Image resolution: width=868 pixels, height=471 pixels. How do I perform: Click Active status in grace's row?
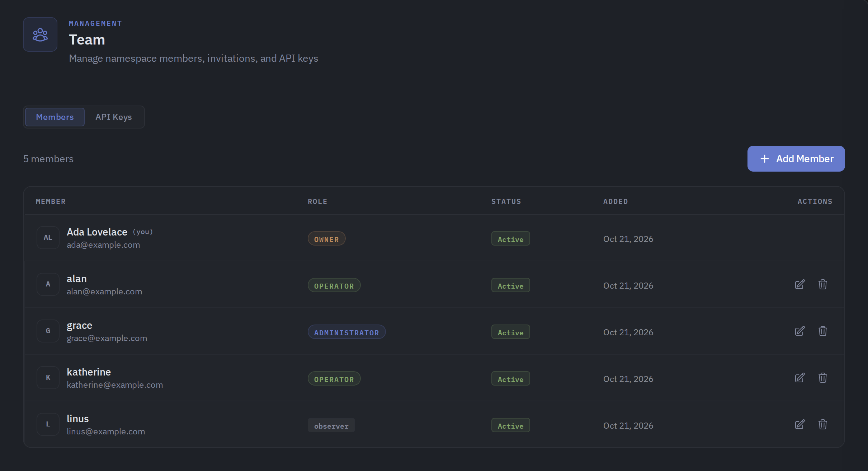point(511,332)
